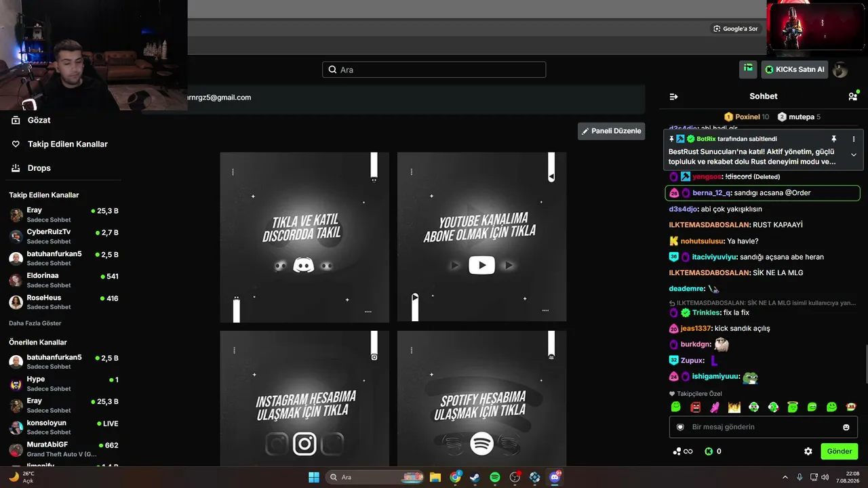Open the channel points icon
Viewport: 868px width, 488px height.
click(682, 451)
